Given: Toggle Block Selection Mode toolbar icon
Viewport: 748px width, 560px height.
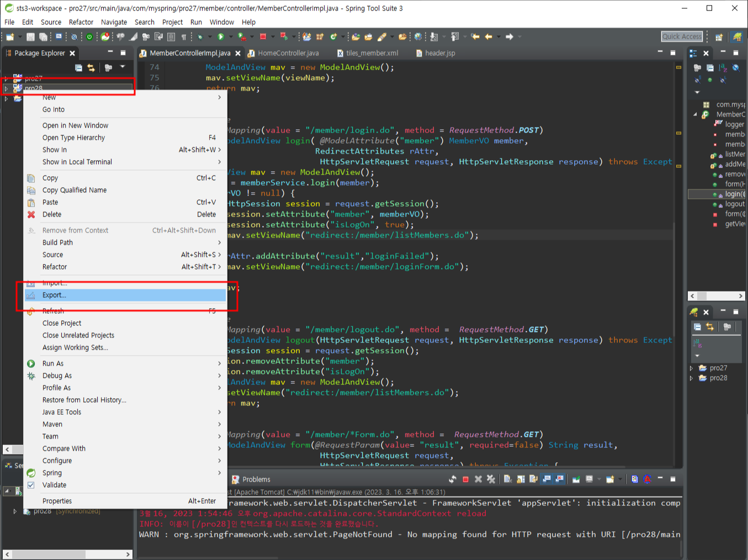Looking at the screenshot, I should (x=171, y=37).
